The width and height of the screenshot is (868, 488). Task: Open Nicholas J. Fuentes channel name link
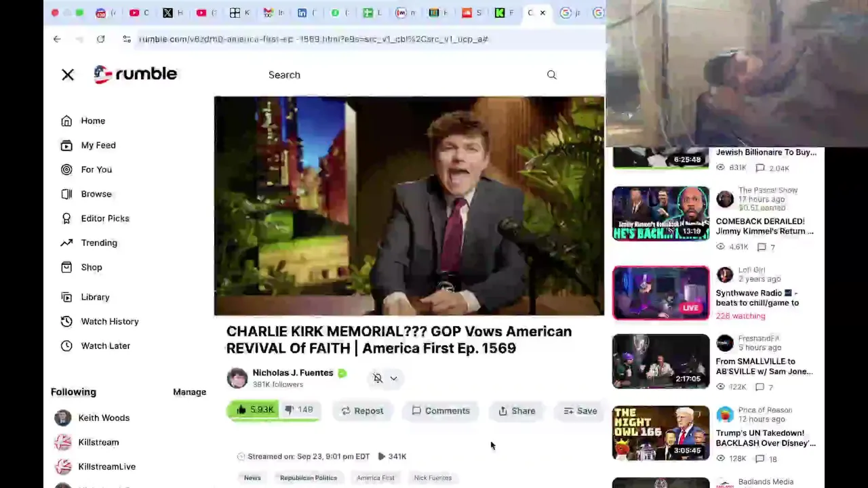point(293,373)
